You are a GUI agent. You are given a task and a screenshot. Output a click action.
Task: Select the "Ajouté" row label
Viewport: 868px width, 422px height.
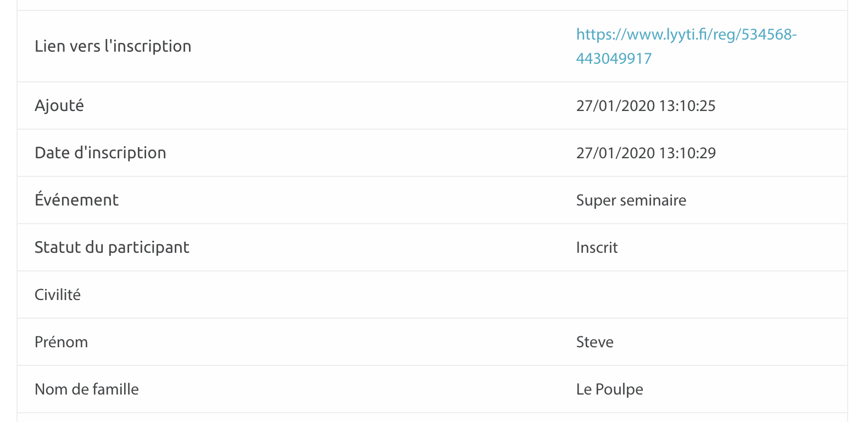59,105
